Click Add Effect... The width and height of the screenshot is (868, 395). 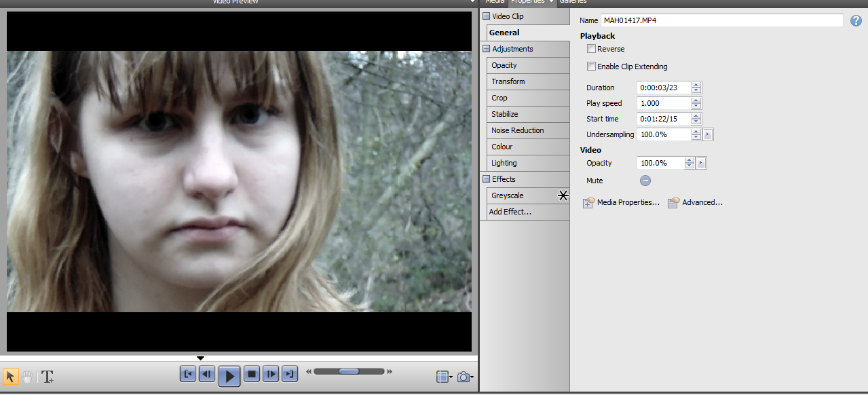coord(528,212)
